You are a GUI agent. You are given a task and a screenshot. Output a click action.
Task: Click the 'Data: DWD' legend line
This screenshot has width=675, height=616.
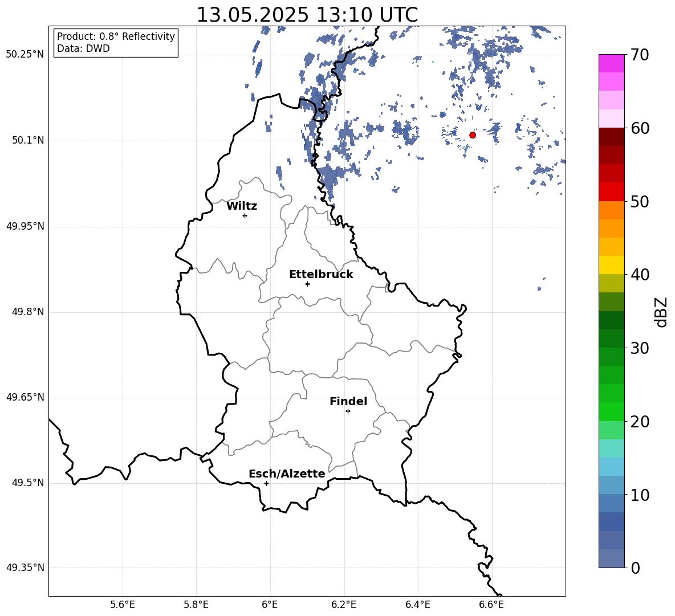(x=83, y=48)
